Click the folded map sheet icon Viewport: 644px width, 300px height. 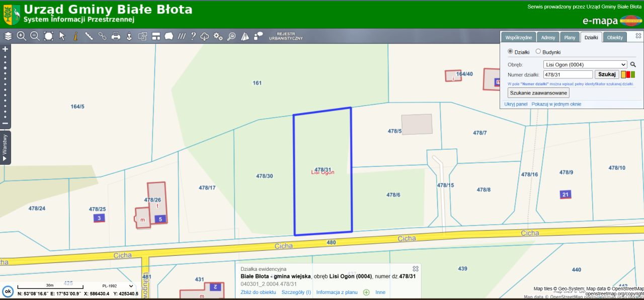click(x=245, y=36)
